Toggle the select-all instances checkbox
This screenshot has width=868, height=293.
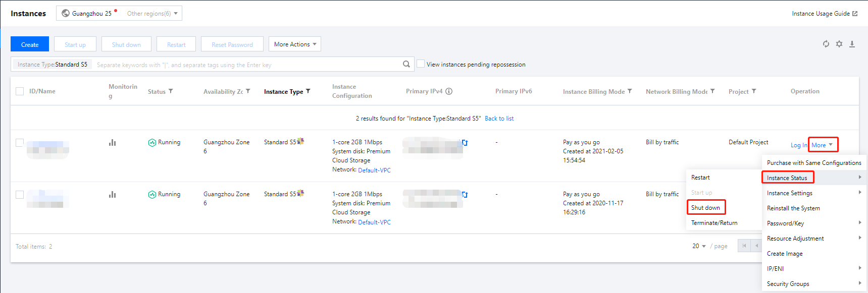coord(20,91)
